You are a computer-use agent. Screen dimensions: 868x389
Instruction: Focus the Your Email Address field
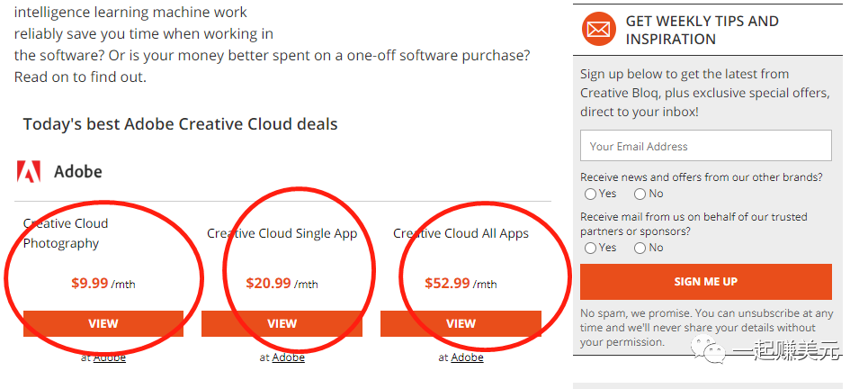(705, 146)
